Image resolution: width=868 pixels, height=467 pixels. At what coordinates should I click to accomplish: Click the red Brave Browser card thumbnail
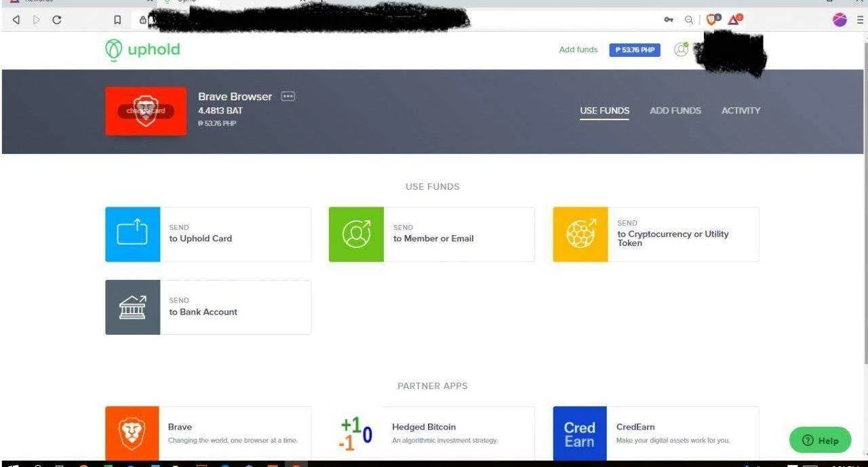(x=146, y=111)
